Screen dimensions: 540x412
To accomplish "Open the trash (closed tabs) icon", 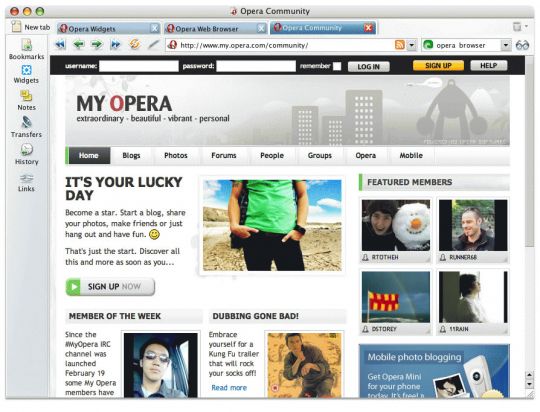I will [517, 27].
